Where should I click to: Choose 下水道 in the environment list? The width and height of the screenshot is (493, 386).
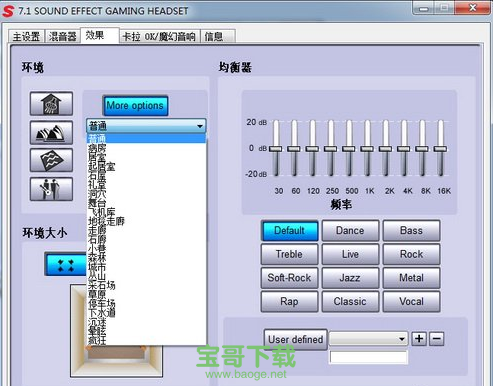click(x=146, y=313)
